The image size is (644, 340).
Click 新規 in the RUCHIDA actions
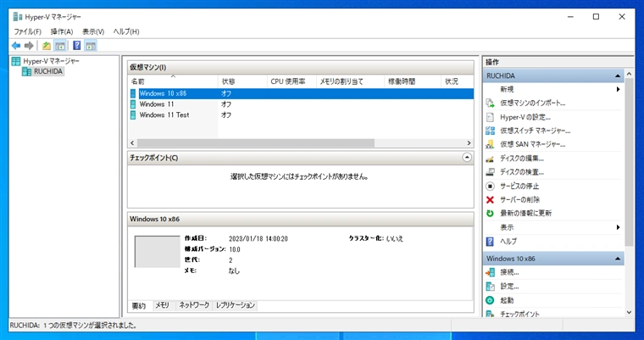point(507,90)
